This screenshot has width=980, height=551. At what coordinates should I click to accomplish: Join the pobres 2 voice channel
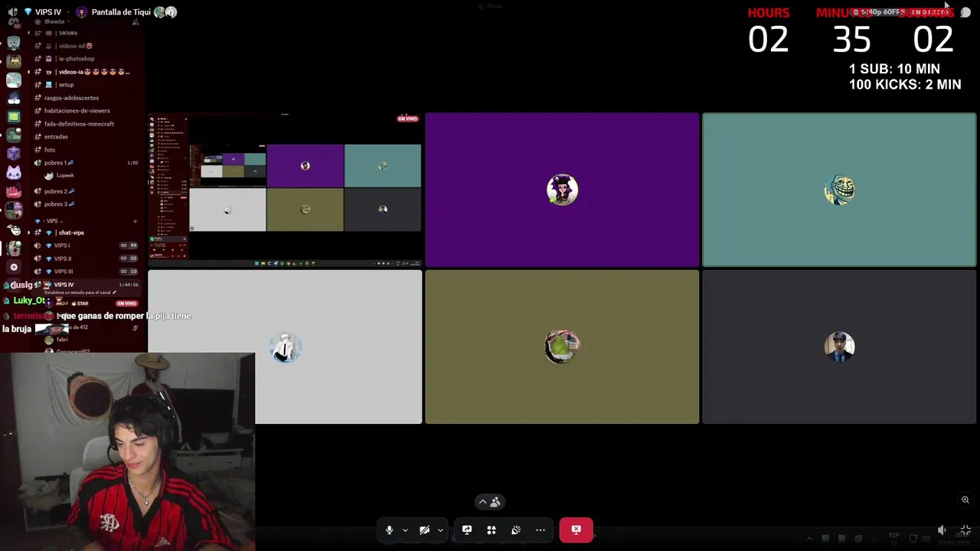pyautogui.click(x=86, y=191)
